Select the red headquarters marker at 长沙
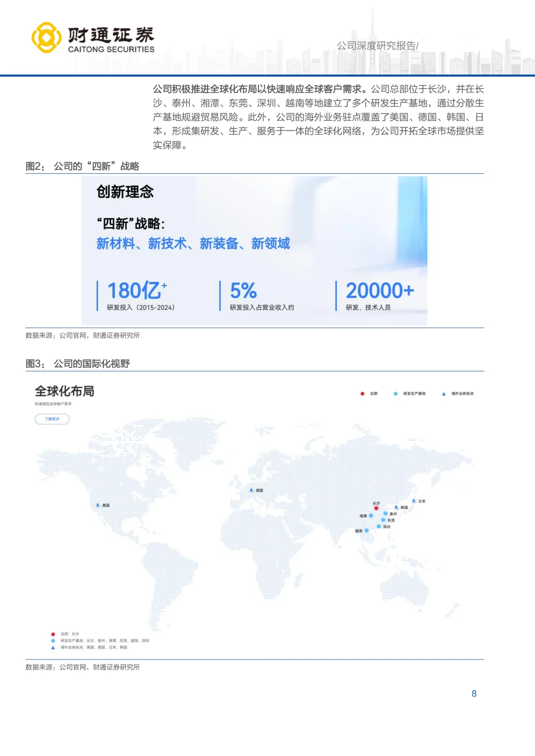Viewport: 535px width, 756px height. point(376,508)
